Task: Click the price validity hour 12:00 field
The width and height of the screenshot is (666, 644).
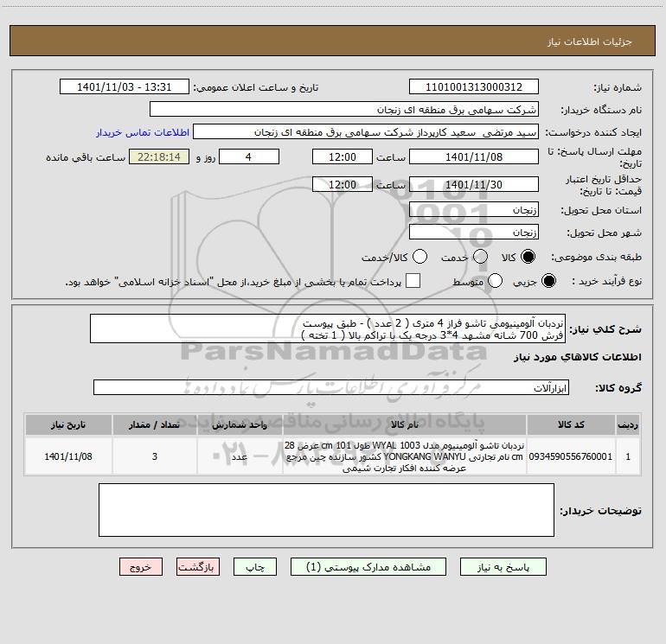Action: [x=343, y=184]
